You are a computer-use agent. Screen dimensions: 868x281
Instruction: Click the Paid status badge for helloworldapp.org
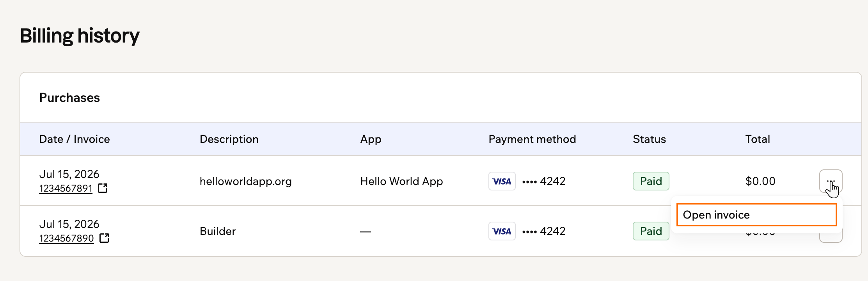651,181
